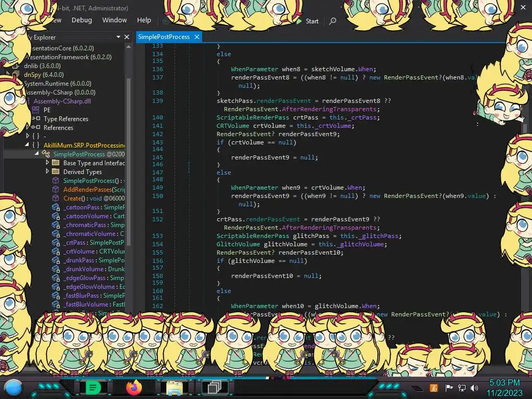This screenshot has height=399, width=532.
Task: Select the dnlib (3.6.0.0) assembly
Action: 42,66
